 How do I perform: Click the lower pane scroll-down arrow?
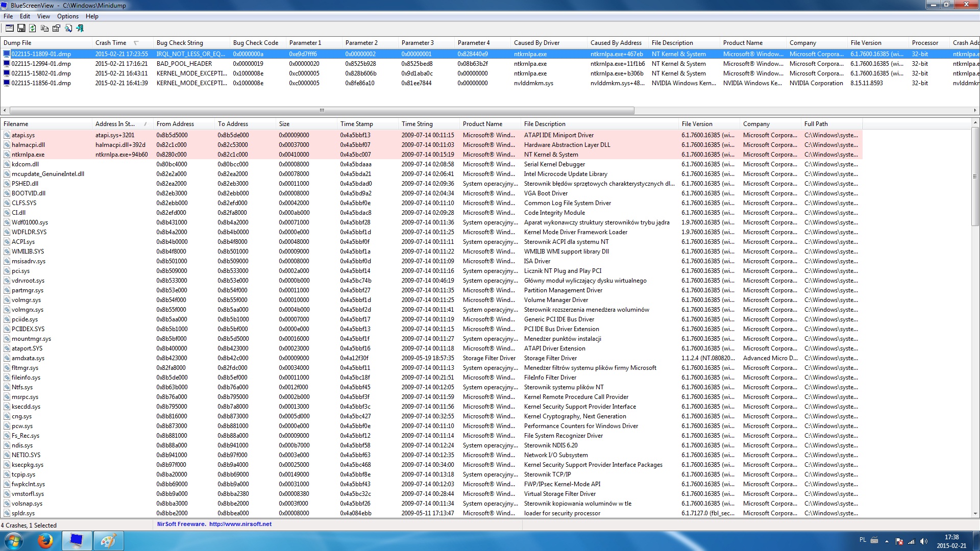[x=975, y=514]
